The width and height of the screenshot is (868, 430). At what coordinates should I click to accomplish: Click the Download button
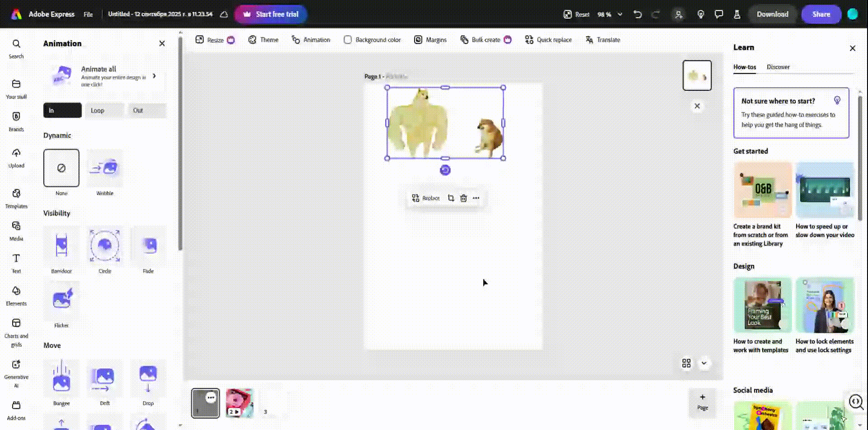[772, 14]
